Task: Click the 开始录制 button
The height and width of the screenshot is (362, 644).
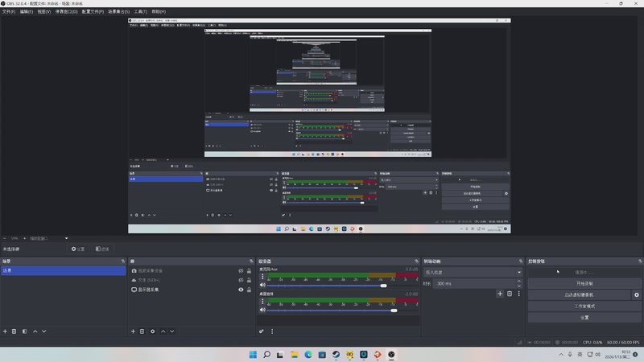Action: point(584,284)
